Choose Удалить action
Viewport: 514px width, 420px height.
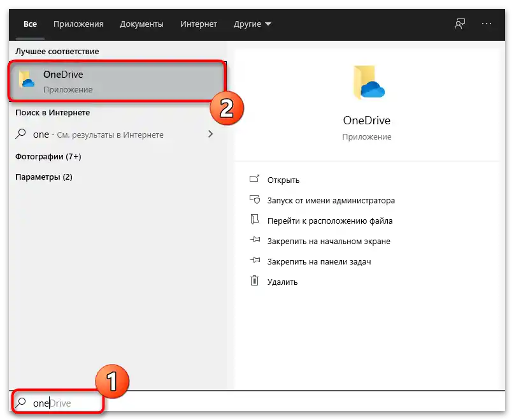tap(282, 282)
